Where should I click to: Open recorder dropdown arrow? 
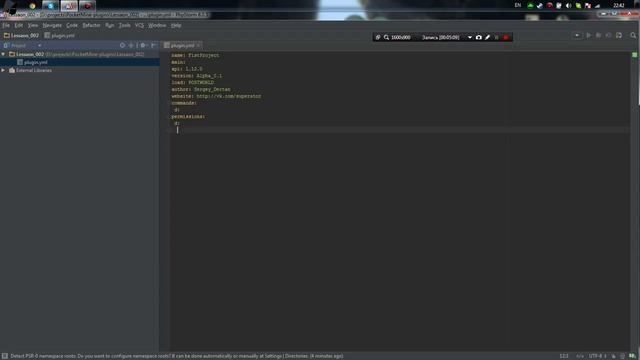470,37
